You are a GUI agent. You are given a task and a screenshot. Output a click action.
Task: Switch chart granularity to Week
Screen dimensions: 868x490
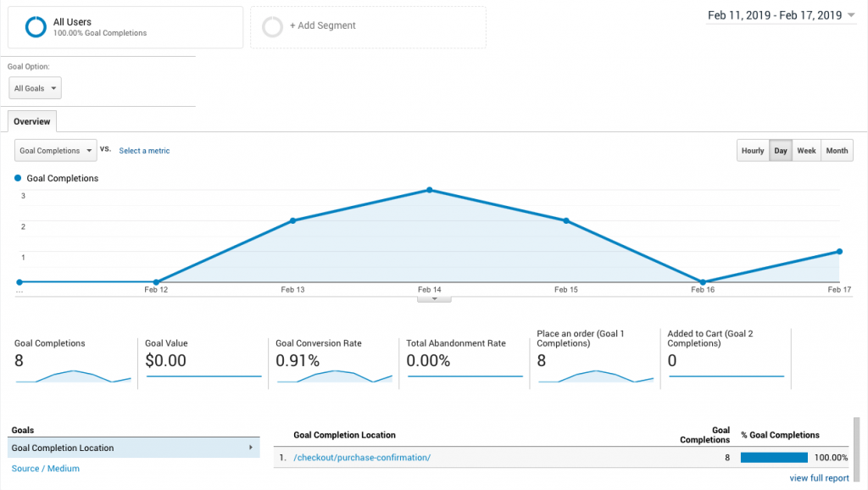(806, 151)
